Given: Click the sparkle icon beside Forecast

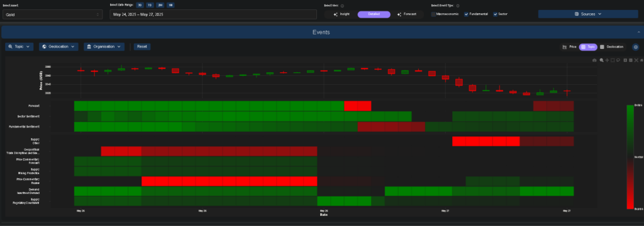Looking at the screenshot, I should (399, 14).
